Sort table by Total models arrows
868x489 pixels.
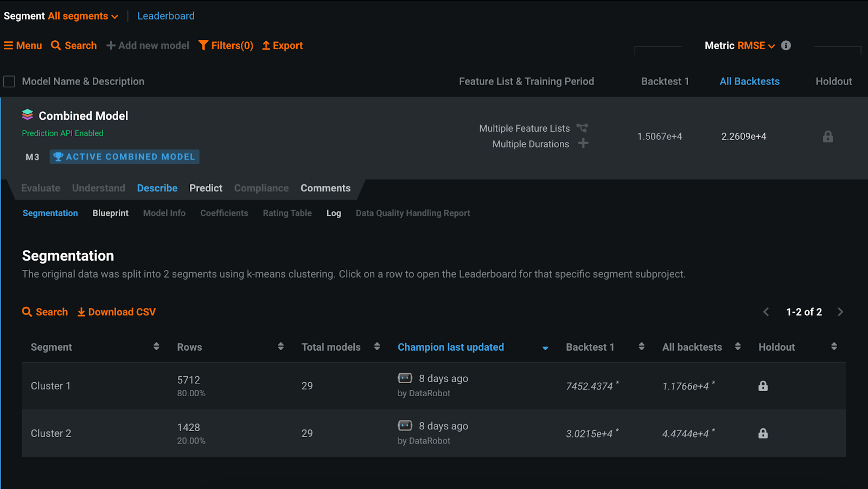point(377,346)
